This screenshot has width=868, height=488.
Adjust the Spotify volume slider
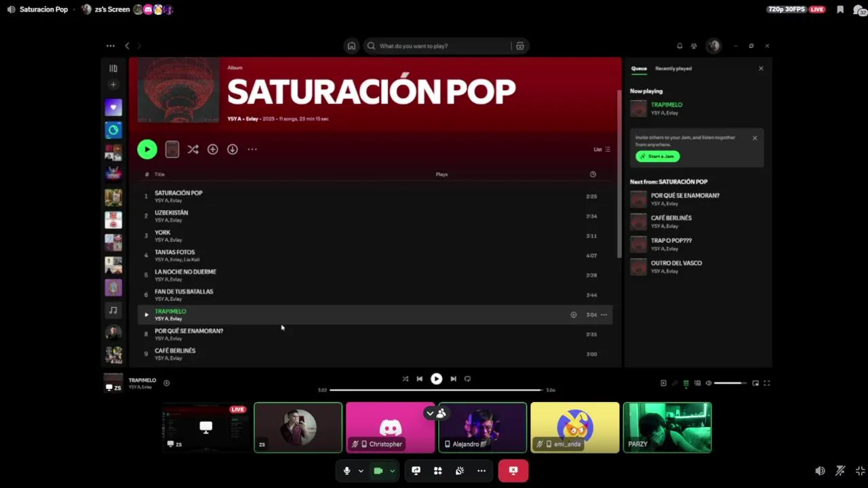[730, 383]
